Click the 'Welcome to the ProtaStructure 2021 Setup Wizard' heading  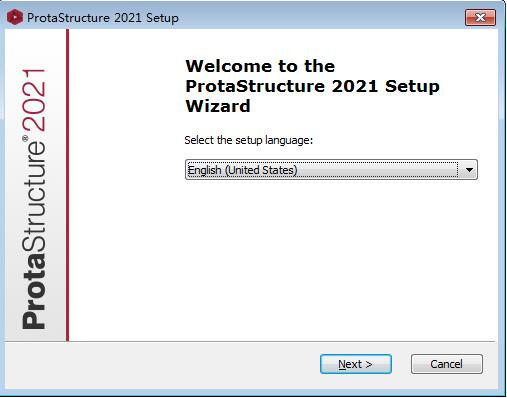[x=312, y=86]
